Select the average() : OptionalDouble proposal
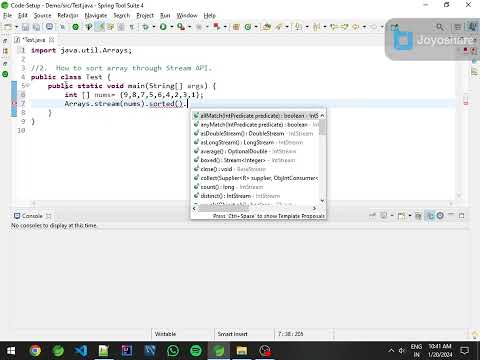Screen dimensions: 480x360 (256, 151)
